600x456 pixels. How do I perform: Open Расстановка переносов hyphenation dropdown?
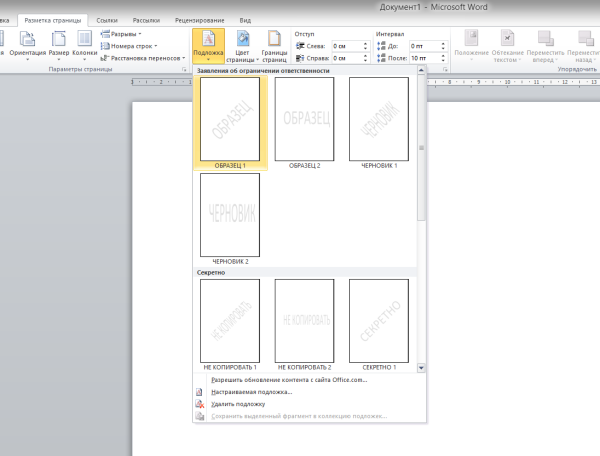point(147,58)
